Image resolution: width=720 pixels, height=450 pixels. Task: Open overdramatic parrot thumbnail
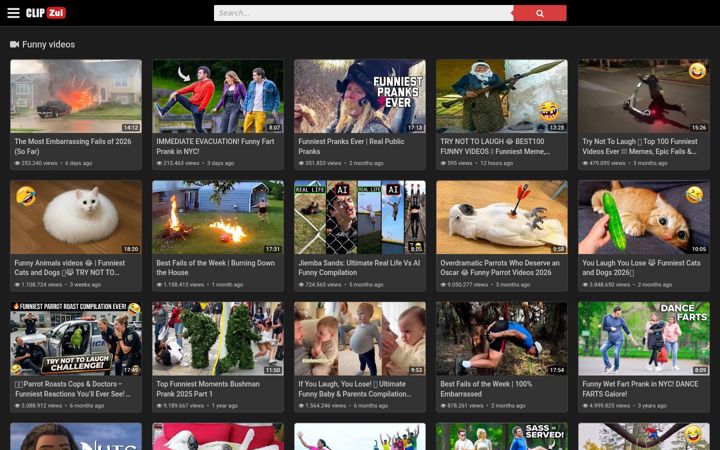[502, 217]
